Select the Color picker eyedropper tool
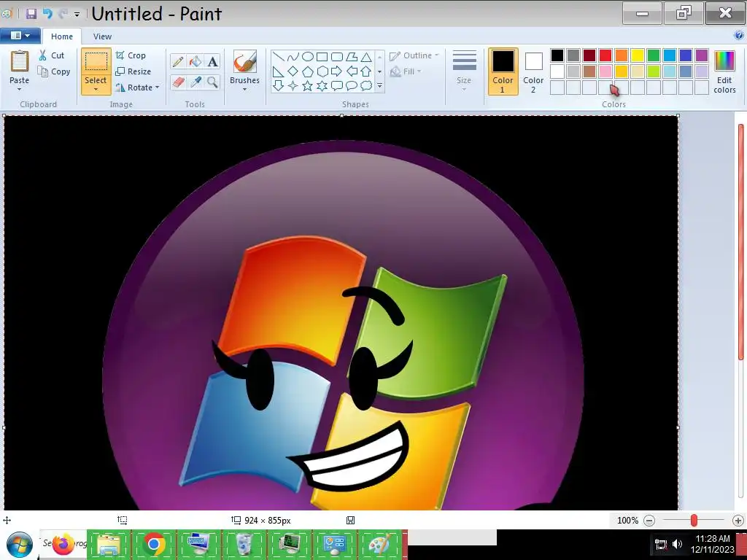 pos(196,82)
